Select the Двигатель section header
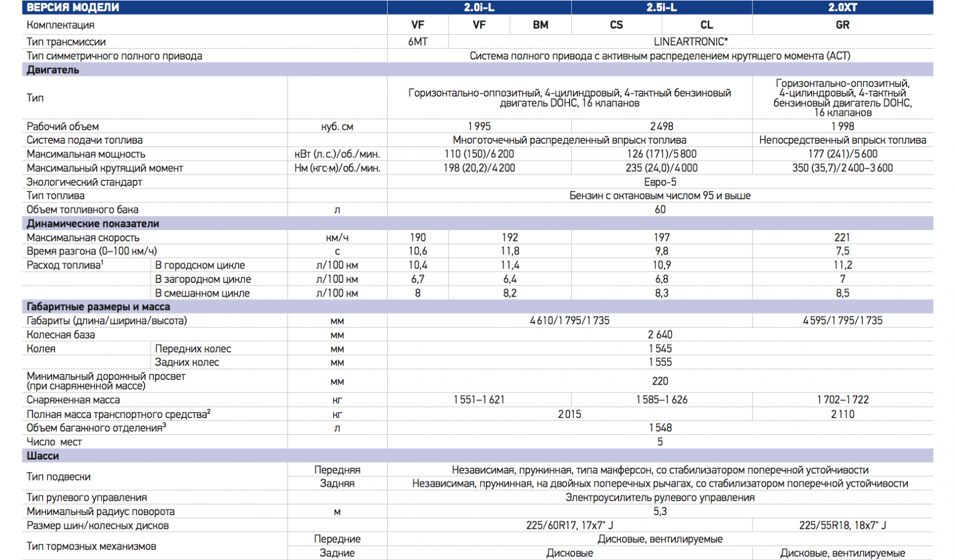 (53, 70)
